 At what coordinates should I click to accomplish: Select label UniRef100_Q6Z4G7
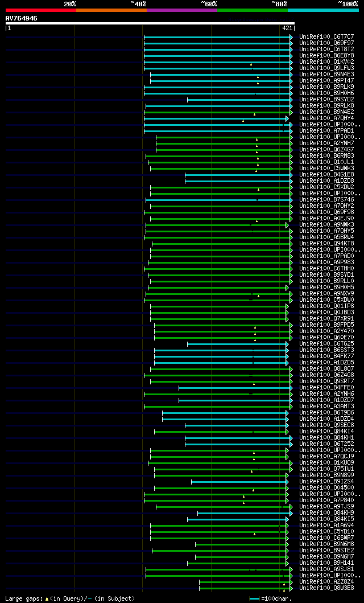point(327,150)
